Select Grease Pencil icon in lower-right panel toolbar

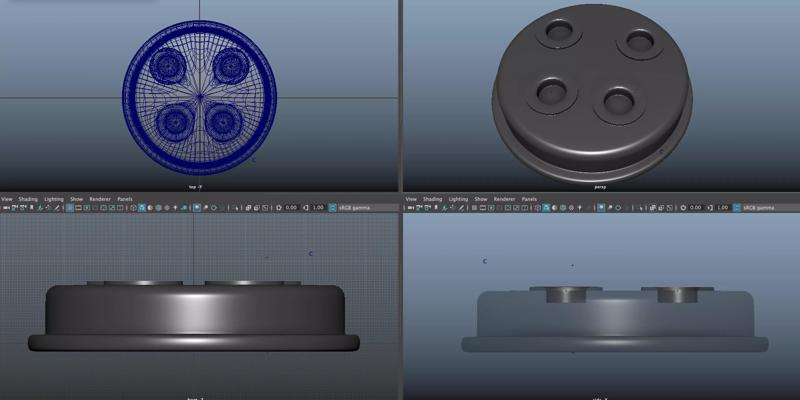[461, 208]
